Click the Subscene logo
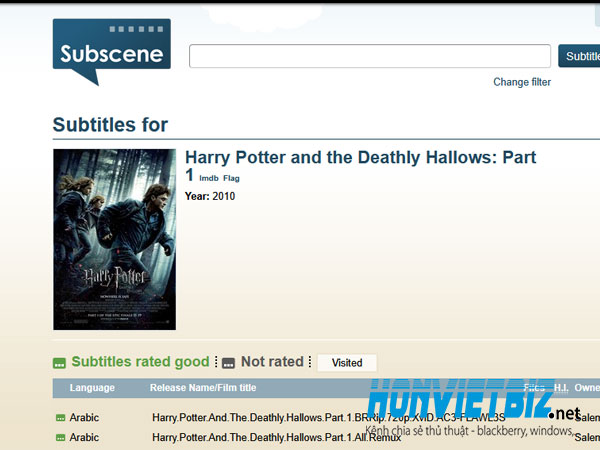The width and height of the screenshot is (600, 450). (112, 52)
